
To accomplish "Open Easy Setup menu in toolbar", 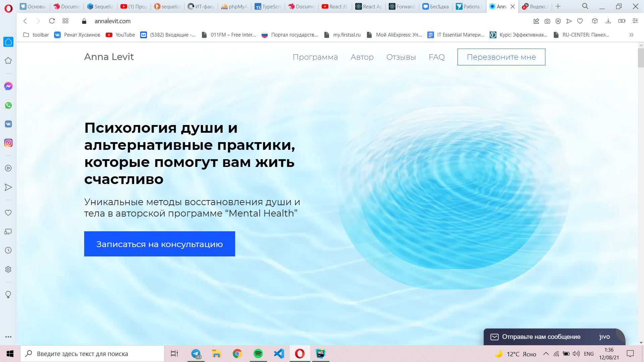I will point(635,21).
